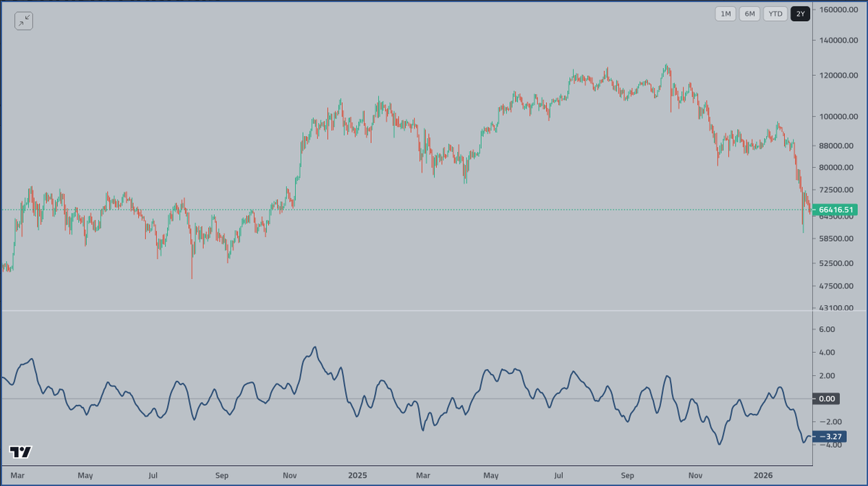868x486 pixels.
Task: Click the Sep label after 2025
Action: coord(628,475)
